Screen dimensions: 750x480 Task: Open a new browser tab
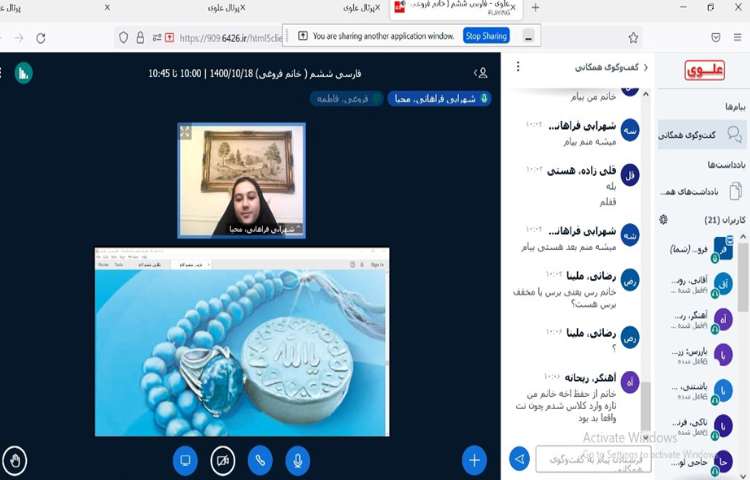click(536, 8)
